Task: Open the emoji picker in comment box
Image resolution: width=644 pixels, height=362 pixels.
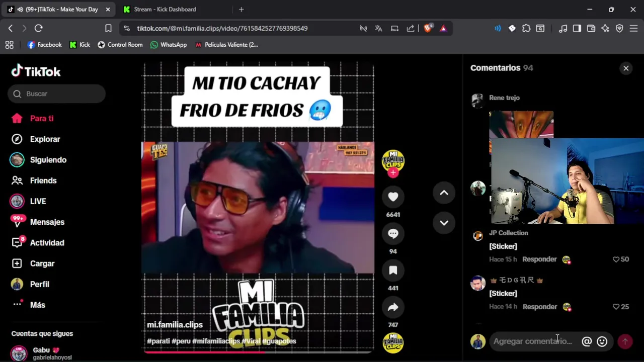Action: coord(602,341)
